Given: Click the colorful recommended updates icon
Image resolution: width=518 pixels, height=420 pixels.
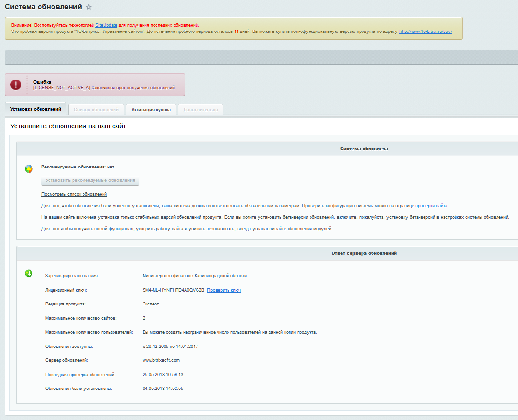Looking at the screenshot, I should click(x=29, y=168).
